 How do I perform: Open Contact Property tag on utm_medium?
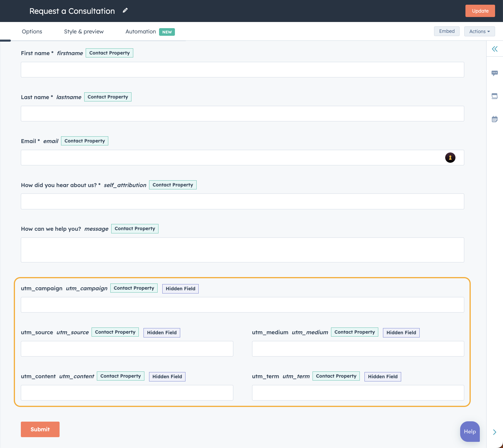pyautogui.click(x=355, y=332)
